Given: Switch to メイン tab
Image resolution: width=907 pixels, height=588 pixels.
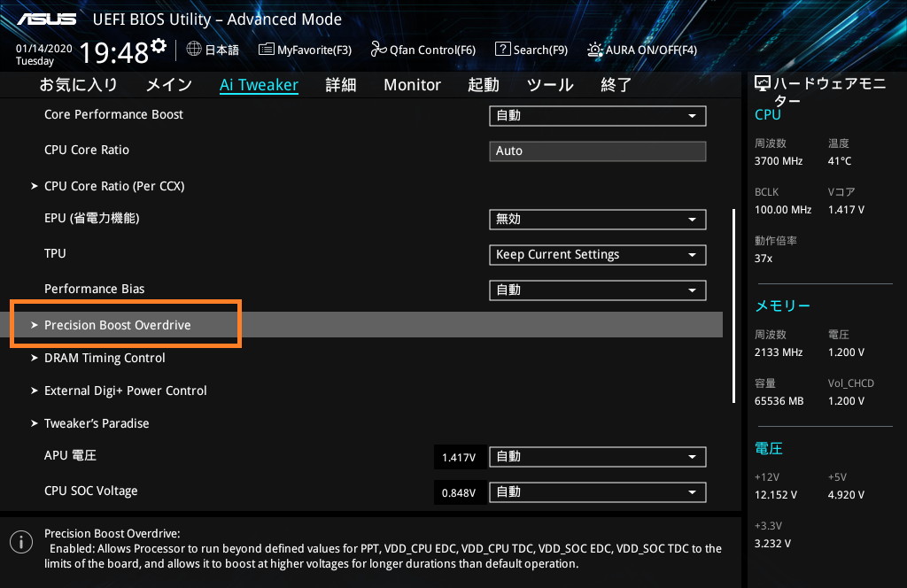Looking at the screenshot, I should click(169, 85).
